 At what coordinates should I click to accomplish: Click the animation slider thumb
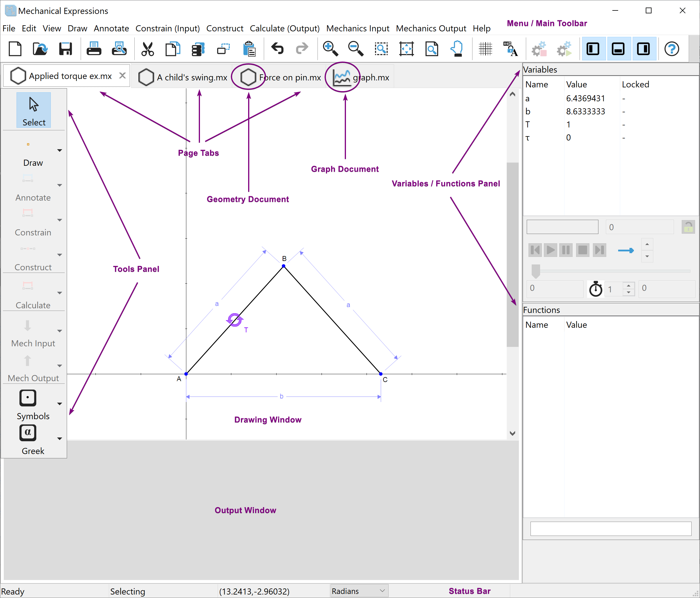(x=535, y=271)
